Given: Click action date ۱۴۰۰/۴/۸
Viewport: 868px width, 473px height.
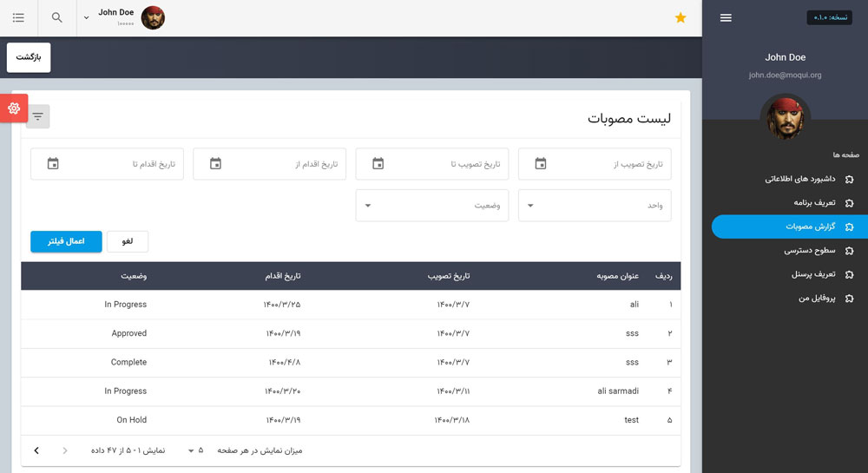Looking at the screenshot, I should (x=285, y=363).
